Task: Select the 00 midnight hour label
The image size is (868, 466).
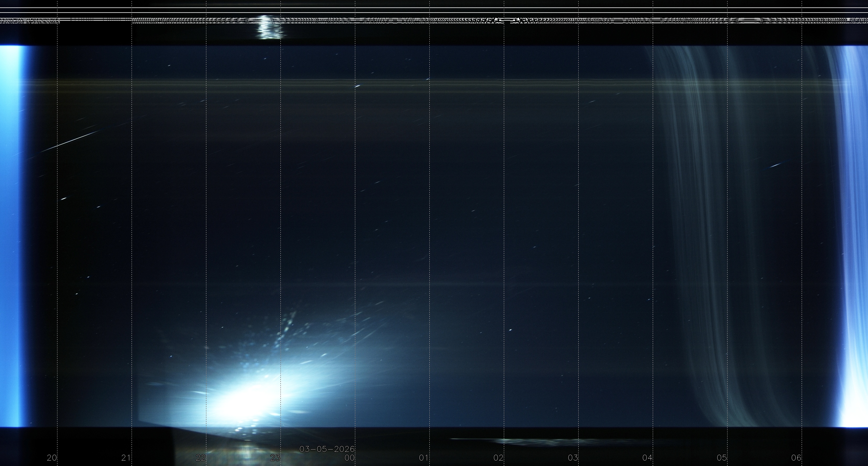Action: coord(349,458)
